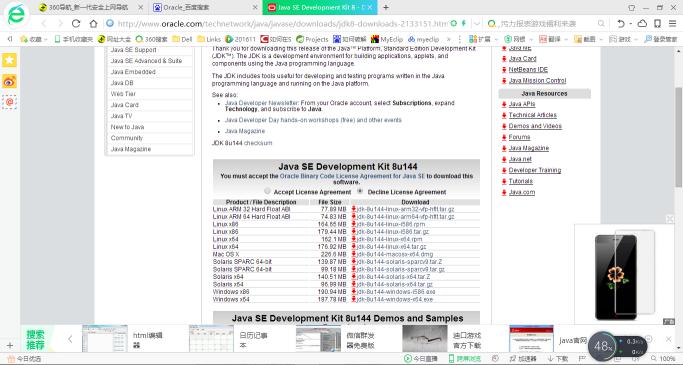Reload the page with the refresh icon
The width and height of the screenshot is (683, 365).
pyautogui.click(x=76, y=24)
